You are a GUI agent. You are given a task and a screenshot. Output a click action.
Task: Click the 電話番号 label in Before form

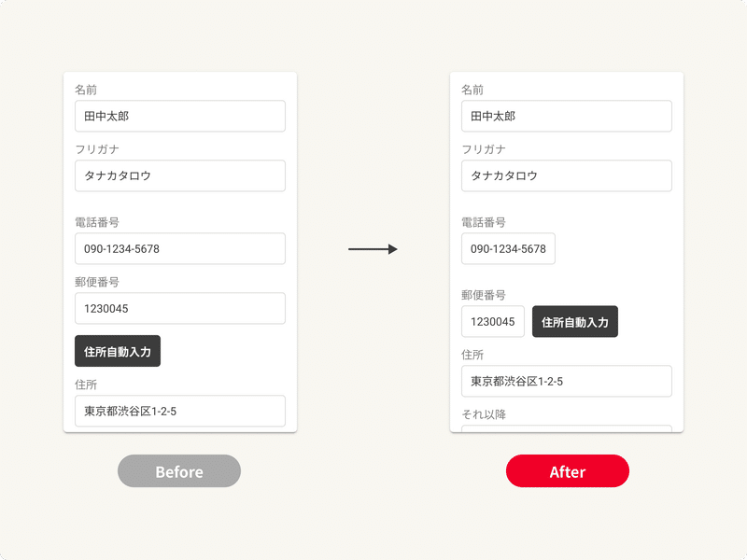[97, 222]
